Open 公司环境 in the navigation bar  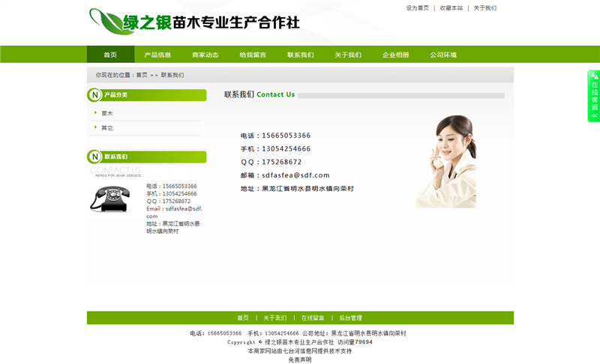click(443, 55)
